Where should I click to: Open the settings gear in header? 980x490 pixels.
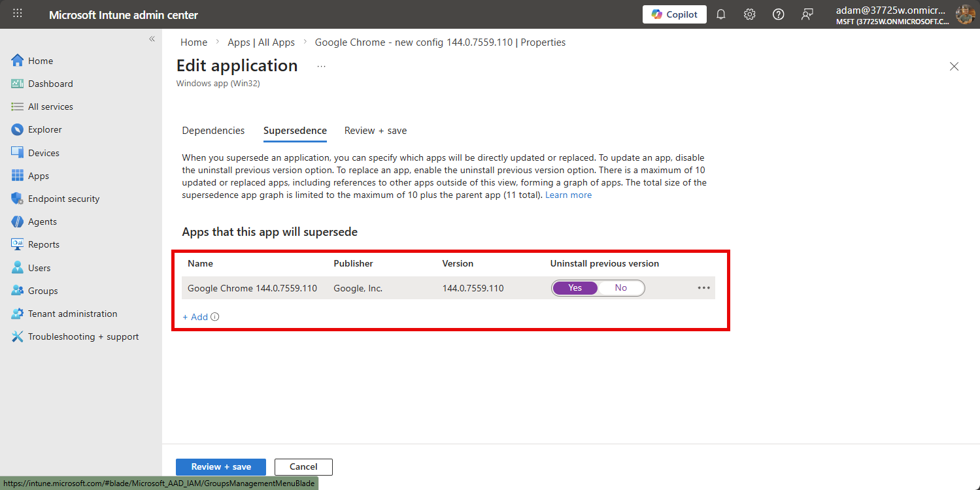coord(750,14)
